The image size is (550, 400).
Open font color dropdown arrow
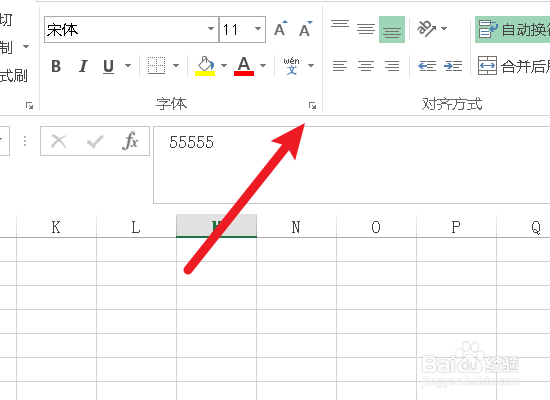click(x=263, y=66)
